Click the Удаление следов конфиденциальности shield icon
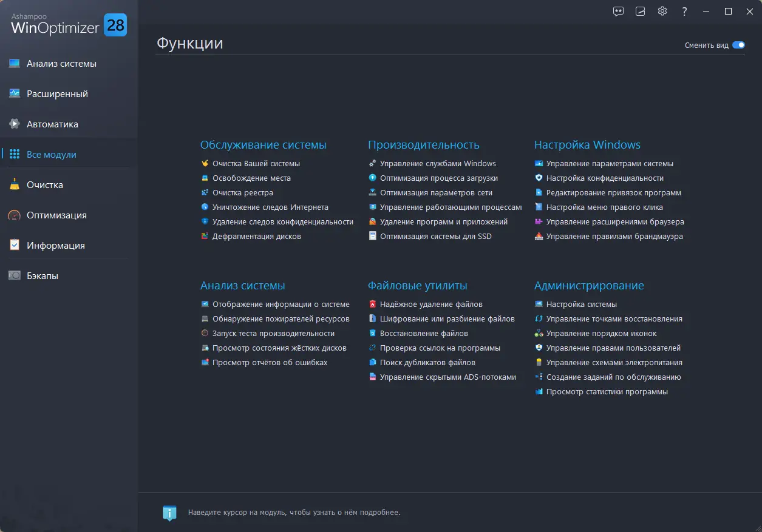 (205, 222)
